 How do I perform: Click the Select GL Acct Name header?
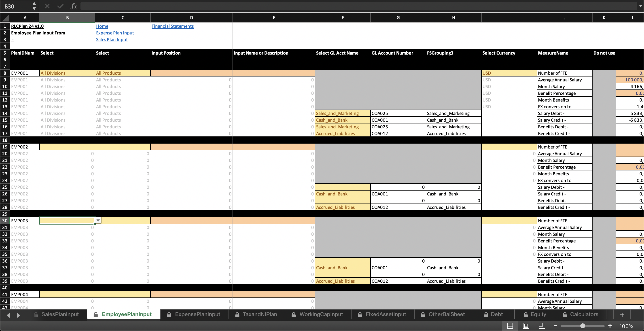click(x=343, y=53)
